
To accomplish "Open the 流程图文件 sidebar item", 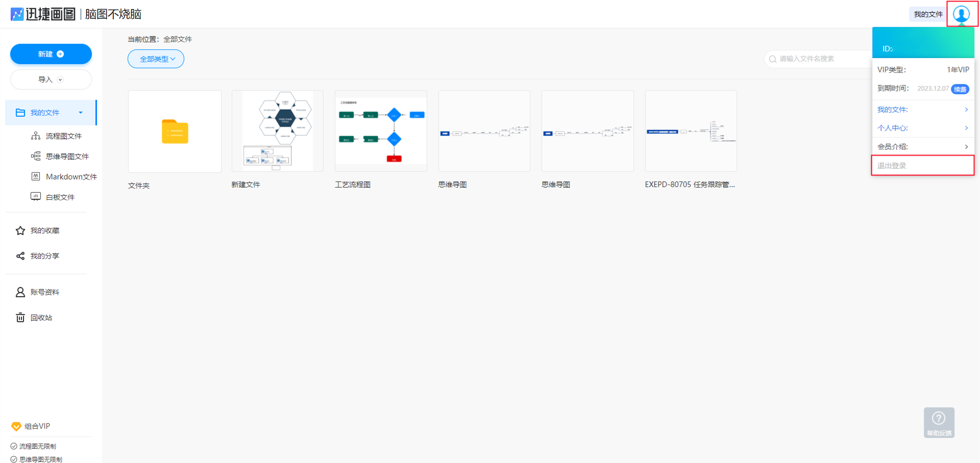I will 63,136.
